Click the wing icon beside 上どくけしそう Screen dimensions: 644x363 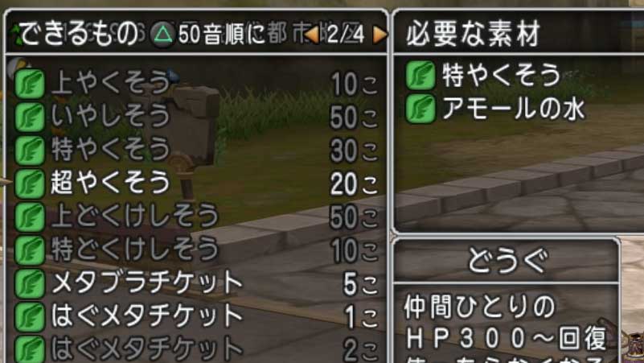[30, 217]
